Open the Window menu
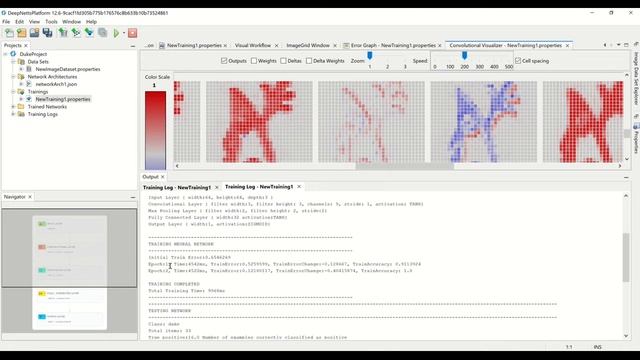The height and width of the screenshot is (360, 640). click(71, 22)
